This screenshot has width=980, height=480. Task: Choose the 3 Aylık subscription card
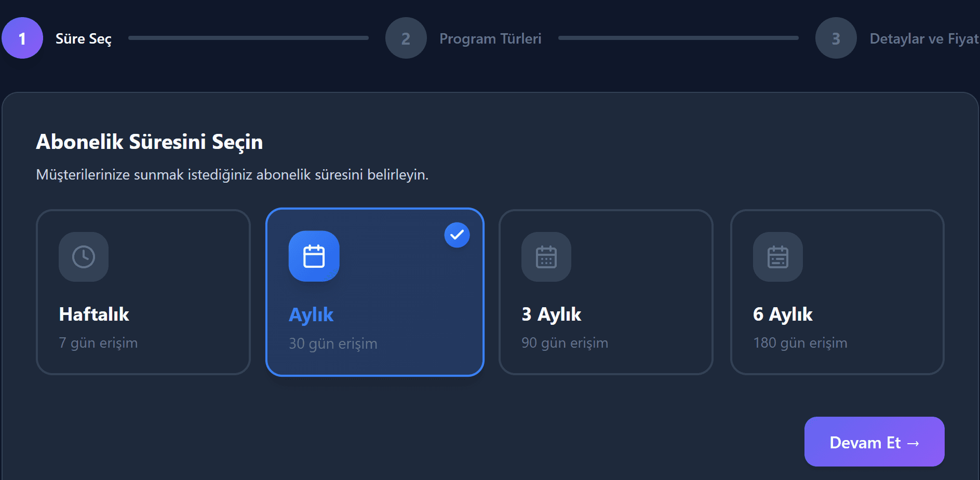pyautogui.click(x=606, y=292)
